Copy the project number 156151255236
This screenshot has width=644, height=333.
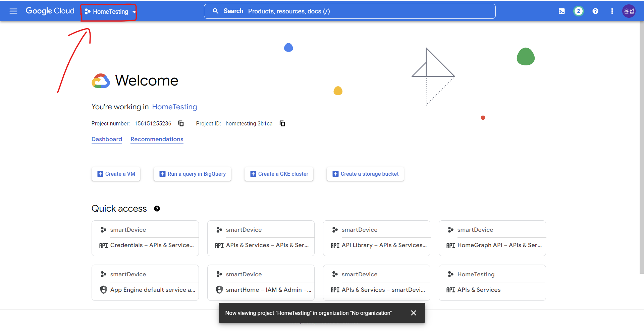tap(181, 123)
